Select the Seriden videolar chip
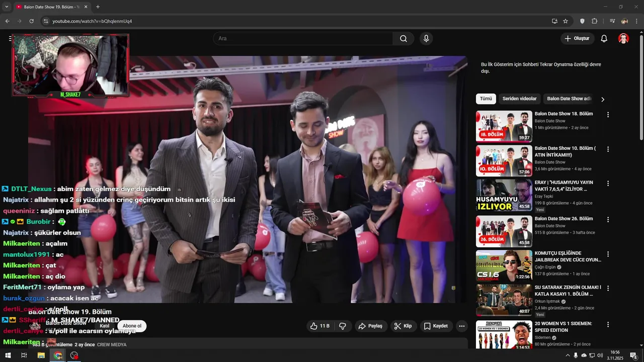The width and height of the screenshot is (644, 362). pyautogui.click(x=519, y=99)
